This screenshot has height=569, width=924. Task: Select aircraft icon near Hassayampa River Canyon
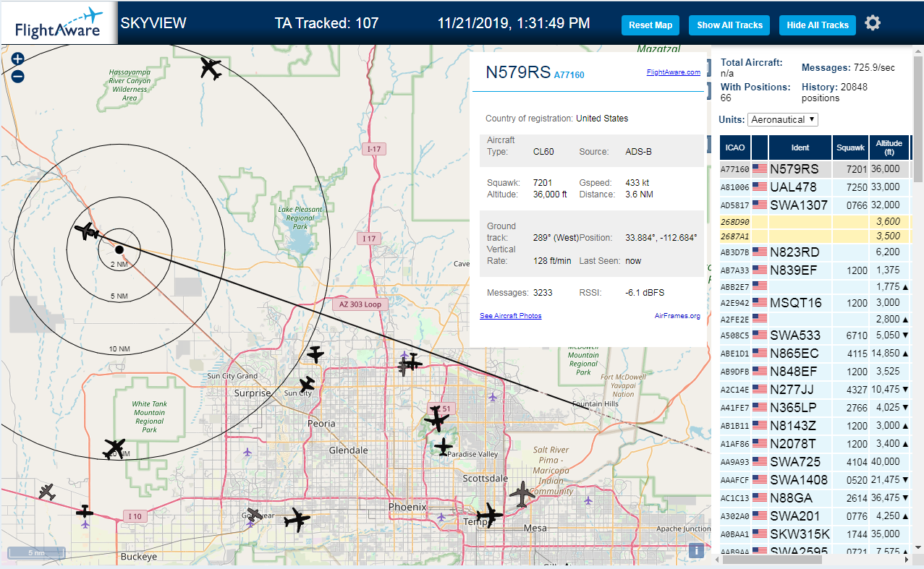pos(211,69)
